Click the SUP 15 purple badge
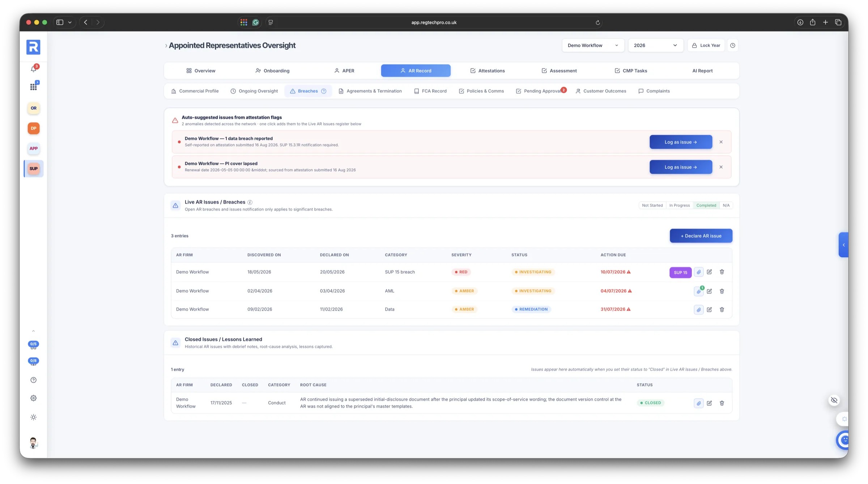868x484 pixels. (x=680, y=273)
